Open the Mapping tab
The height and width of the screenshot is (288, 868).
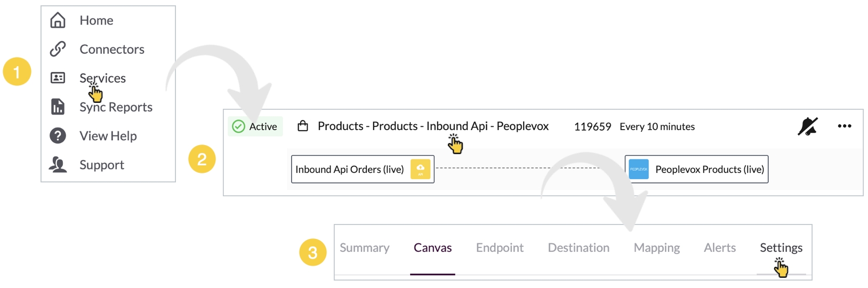pos(656,248)
